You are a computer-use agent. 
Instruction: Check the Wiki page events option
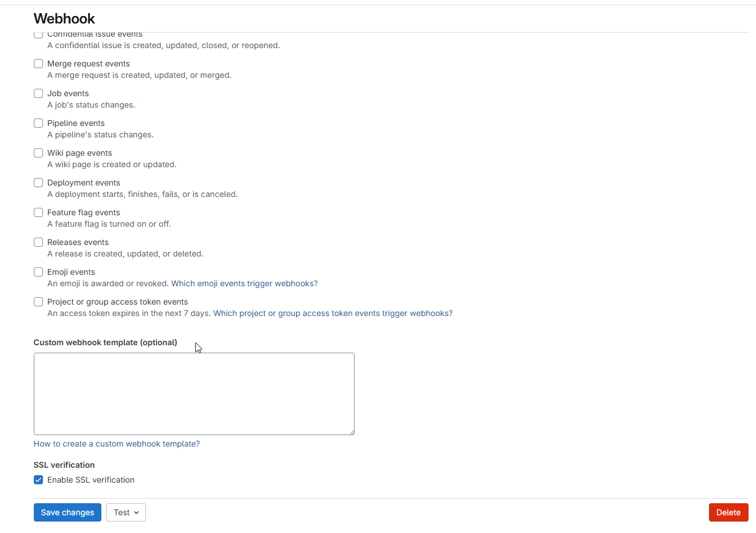38,152
